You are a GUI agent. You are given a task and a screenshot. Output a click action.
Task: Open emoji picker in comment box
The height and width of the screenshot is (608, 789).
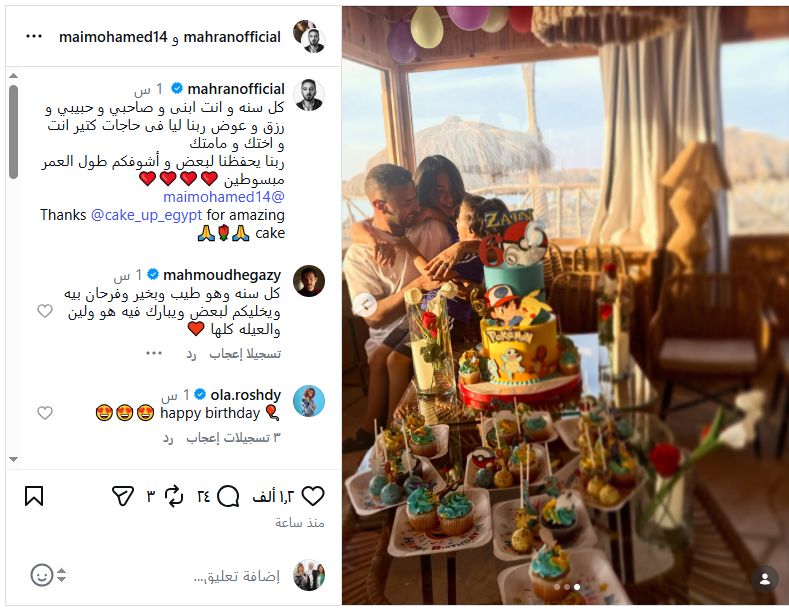[x=42, y=575]
